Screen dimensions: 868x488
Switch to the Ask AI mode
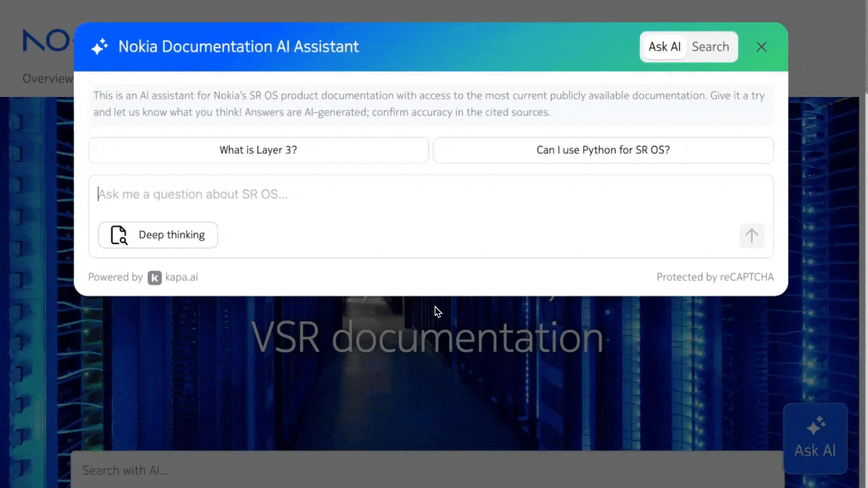664,47
